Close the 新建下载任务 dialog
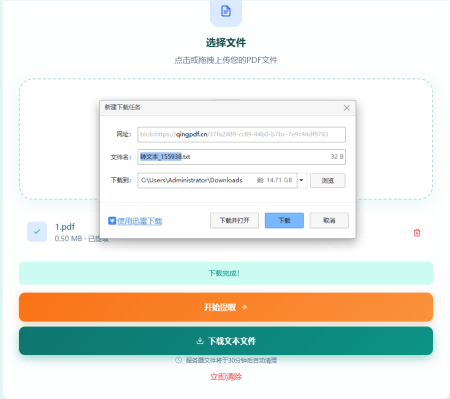Screen dimensions: 450x399 coord(347,108)
